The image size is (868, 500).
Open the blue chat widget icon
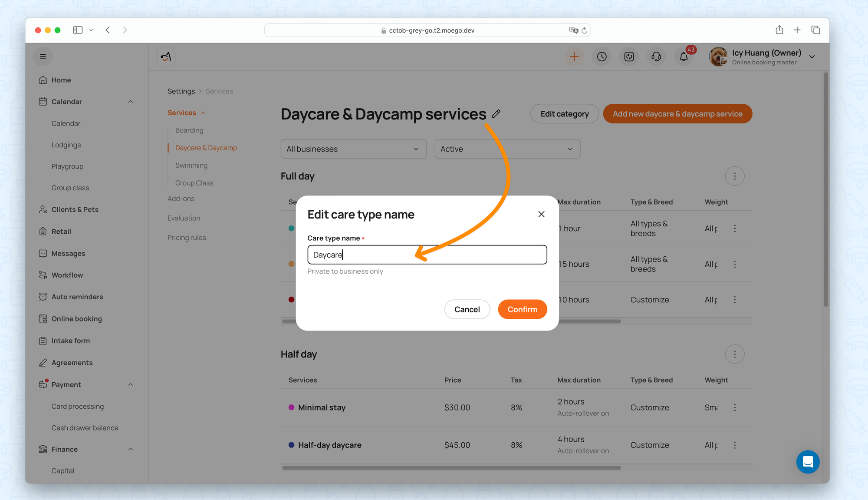(808, 462)
